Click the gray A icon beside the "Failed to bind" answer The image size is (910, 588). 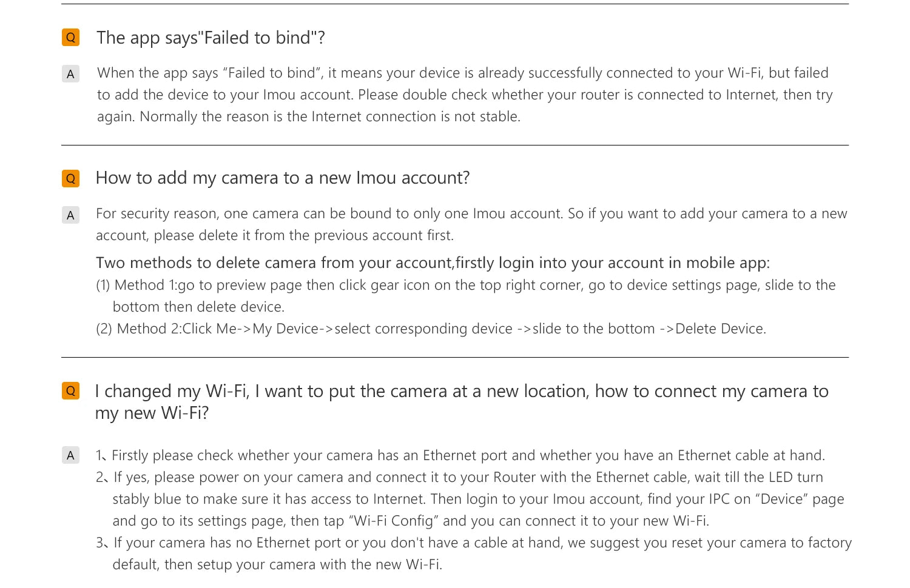click(x=70, y=74)
